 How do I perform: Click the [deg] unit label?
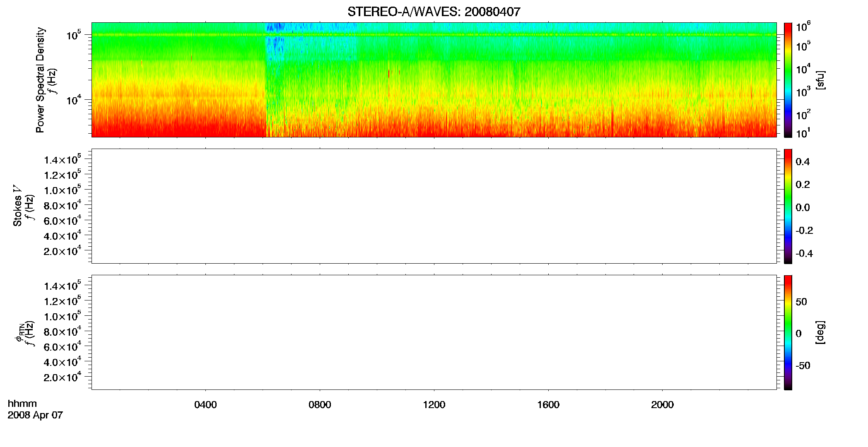pos(820,332)
